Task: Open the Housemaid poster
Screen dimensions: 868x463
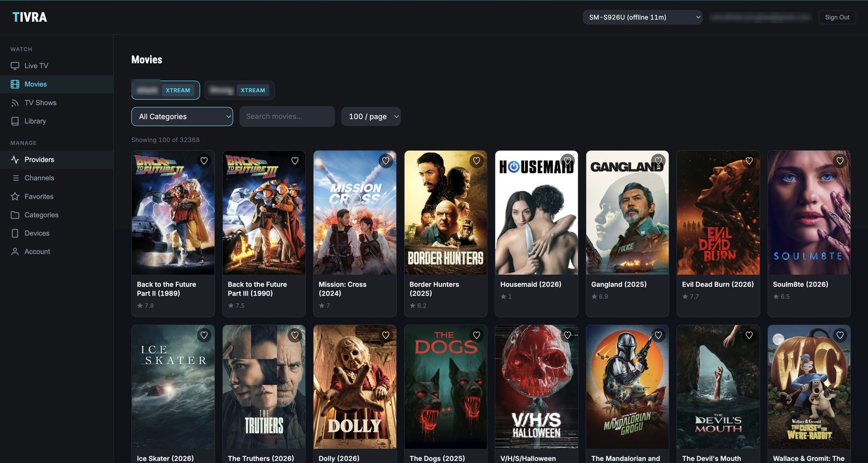Action: (x=537, y=213)
